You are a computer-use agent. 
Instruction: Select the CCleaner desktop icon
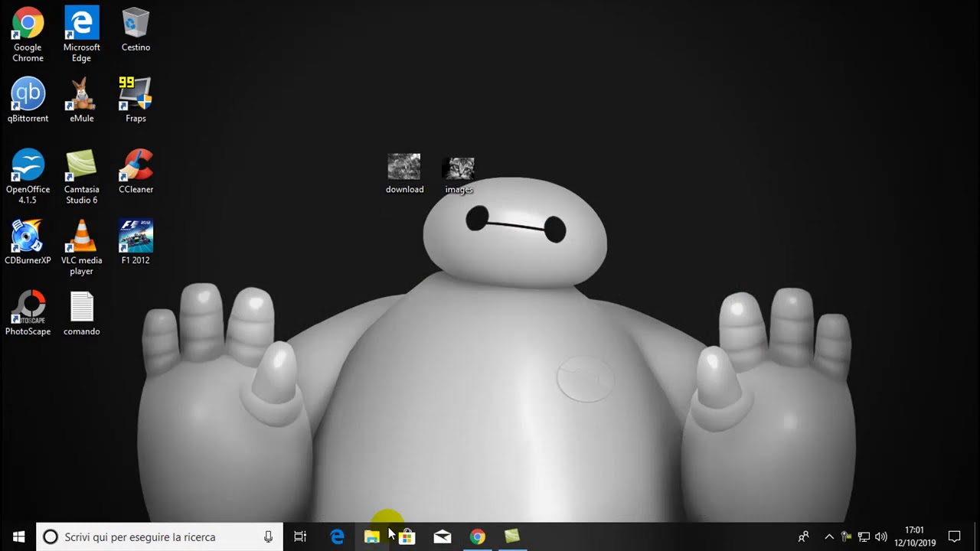tap(136, 171)
